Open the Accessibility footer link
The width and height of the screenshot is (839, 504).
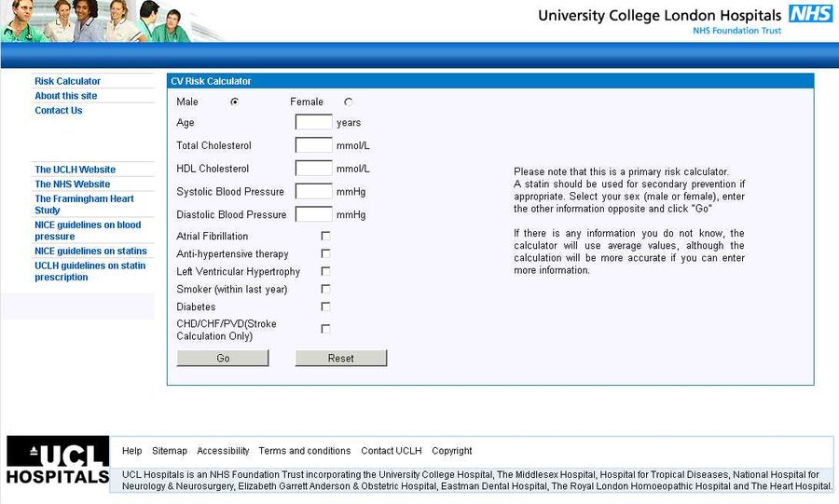pos(223,451)
